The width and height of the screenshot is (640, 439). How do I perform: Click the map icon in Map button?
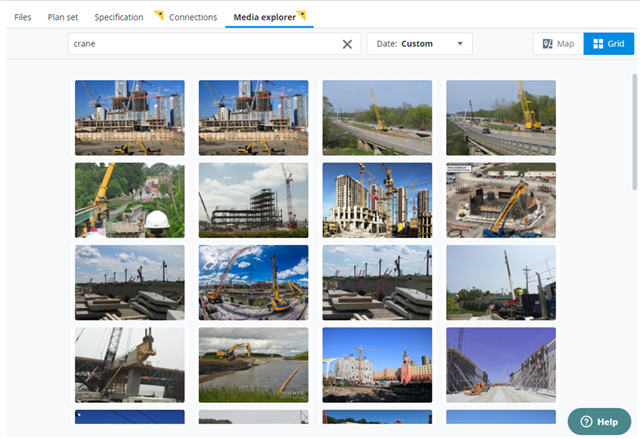(x=547, y=44)
